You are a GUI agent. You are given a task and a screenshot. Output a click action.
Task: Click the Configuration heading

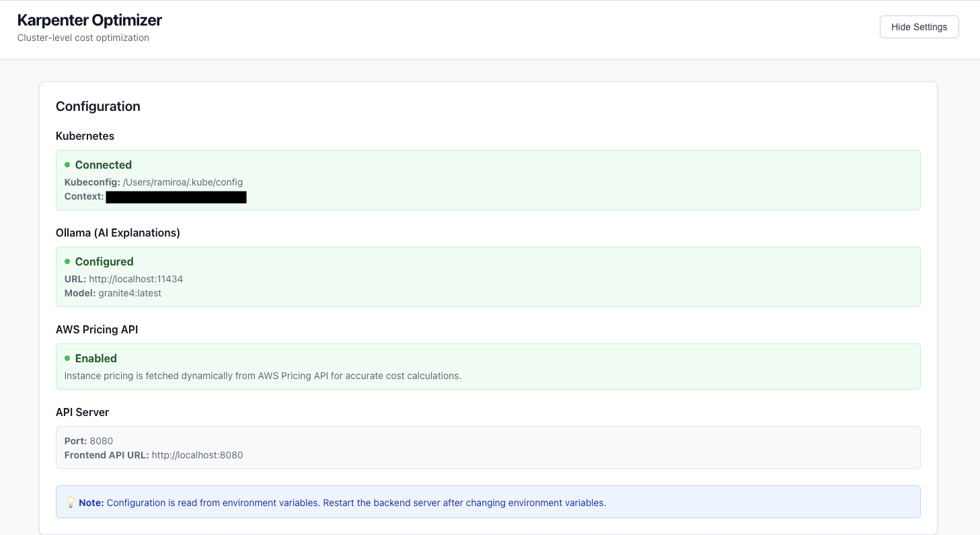point(98,106)
